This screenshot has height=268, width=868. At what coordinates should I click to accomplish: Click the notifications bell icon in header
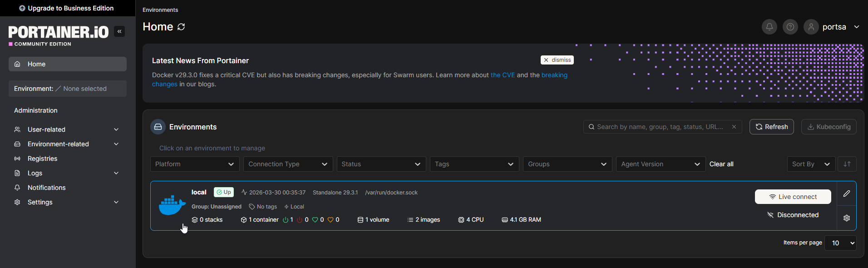[769, 27]
